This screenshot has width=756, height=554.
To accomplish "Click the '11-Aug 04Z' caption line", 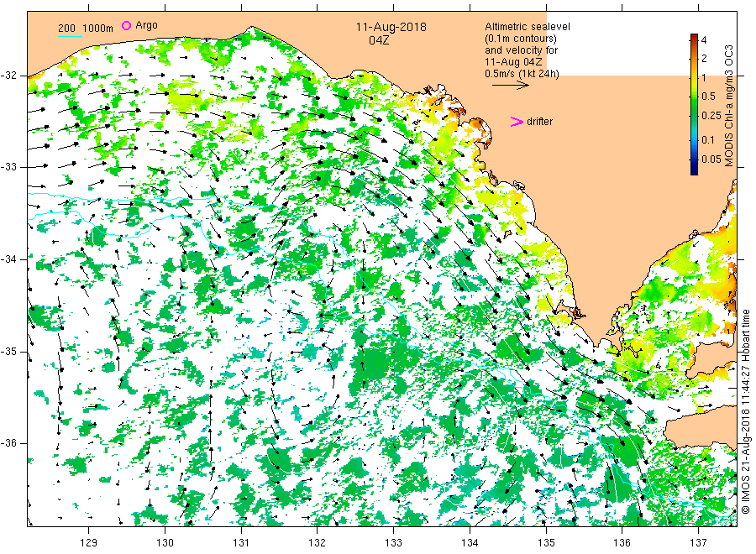I will [x=513, y=62].
